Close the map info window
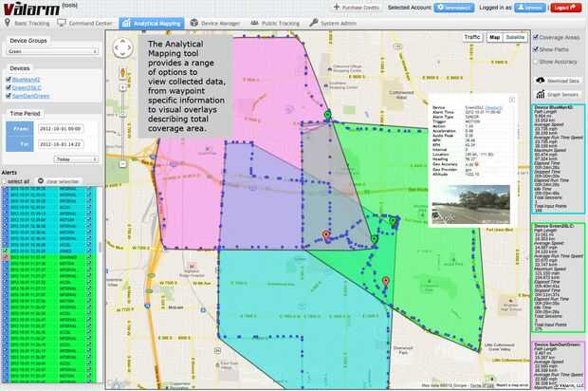 point(511,100)
